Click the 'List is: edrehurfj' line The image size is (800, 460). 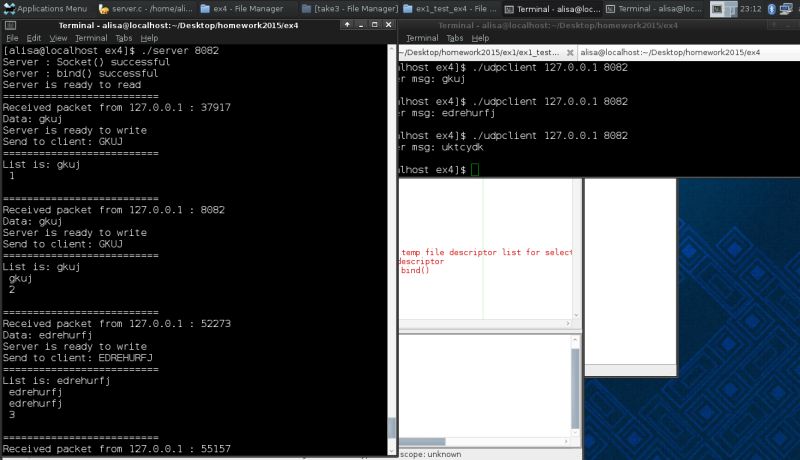point(56,380)
